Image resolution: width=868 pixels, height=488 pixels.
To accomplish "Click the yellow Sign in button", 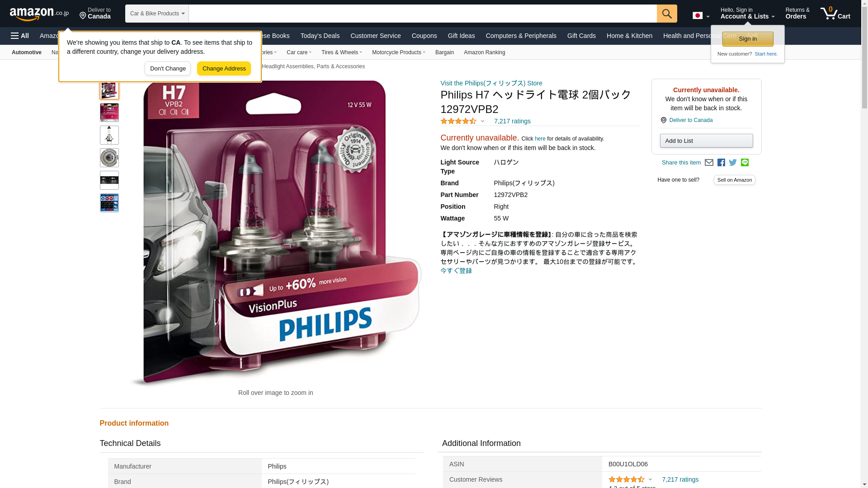I will pos(748,39).
